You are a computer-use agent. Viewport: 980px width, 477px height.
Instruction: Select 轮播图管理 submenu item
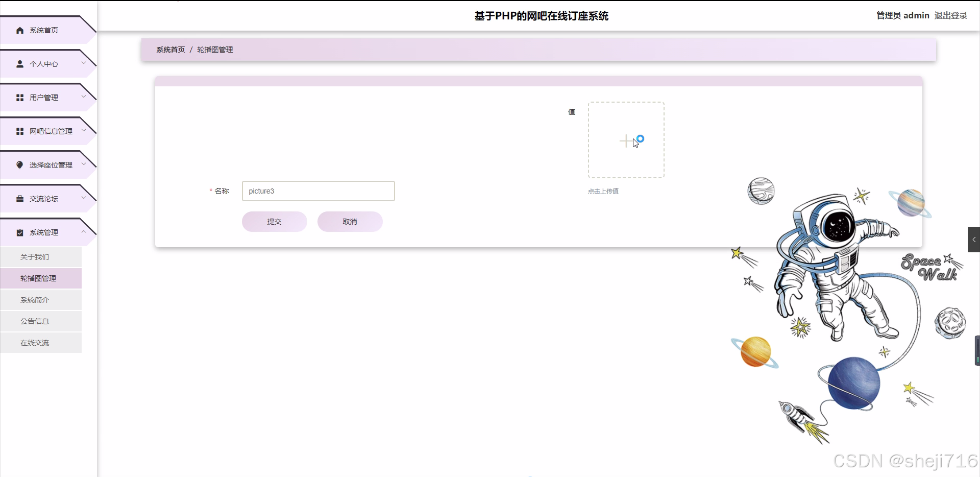coord(41,278)
